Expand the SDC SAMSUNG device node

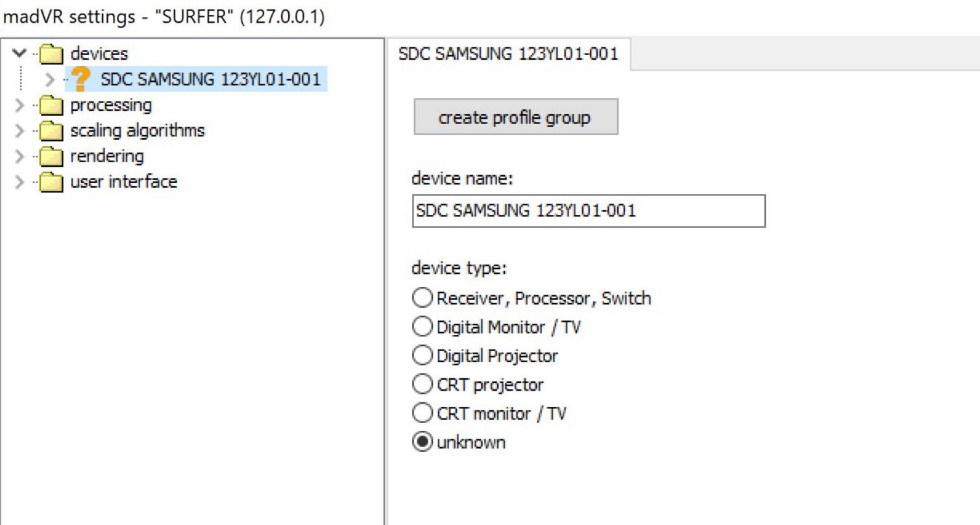52,80
